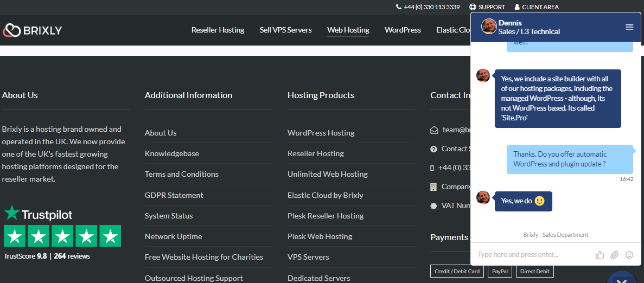Click the mobile phone icon in Contact section
644x283 pixels.
432,168
